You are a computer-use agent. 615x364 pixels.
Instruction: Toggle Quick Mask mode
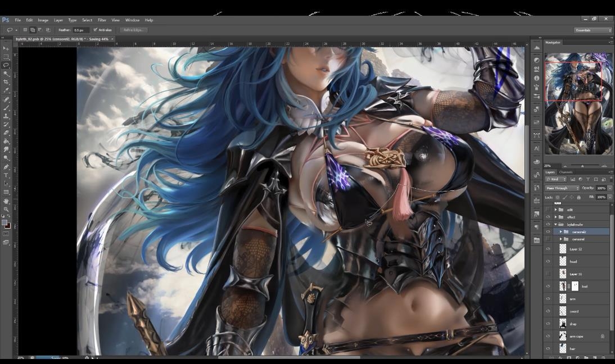click(6, 234)
